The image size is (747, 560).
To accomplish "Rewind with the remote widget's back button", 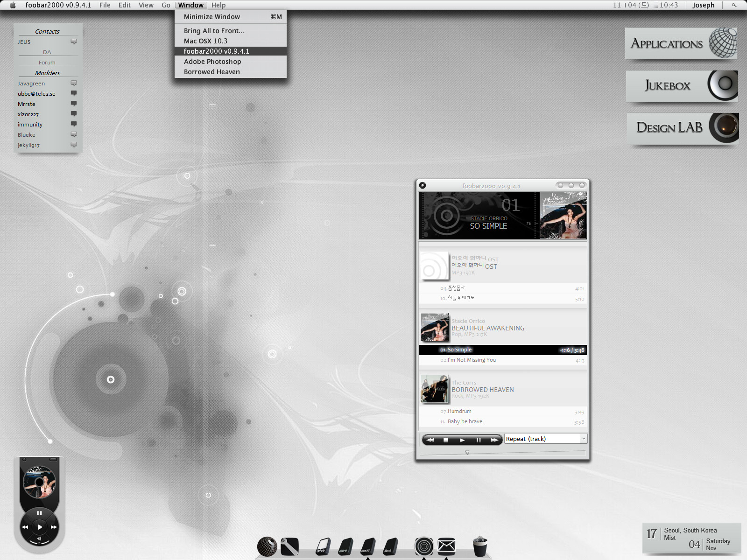I will [x=25, y=527].
